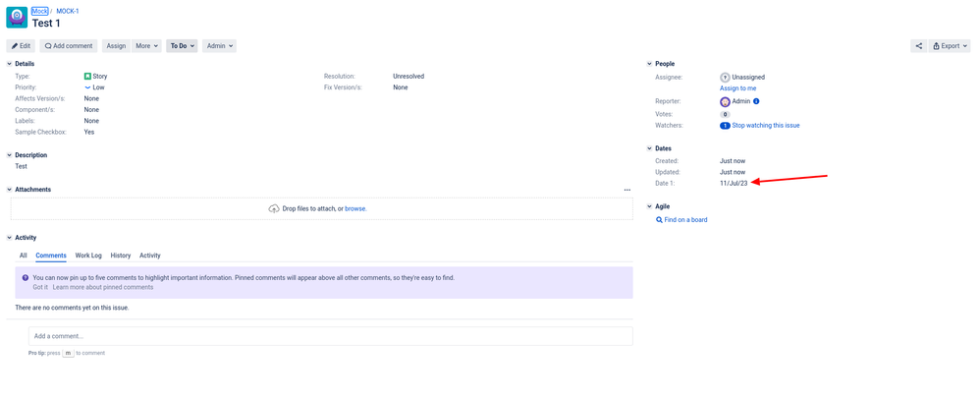The image size is (980, 399).
Task: Click the Add a comment field
Action: (331, 336)
